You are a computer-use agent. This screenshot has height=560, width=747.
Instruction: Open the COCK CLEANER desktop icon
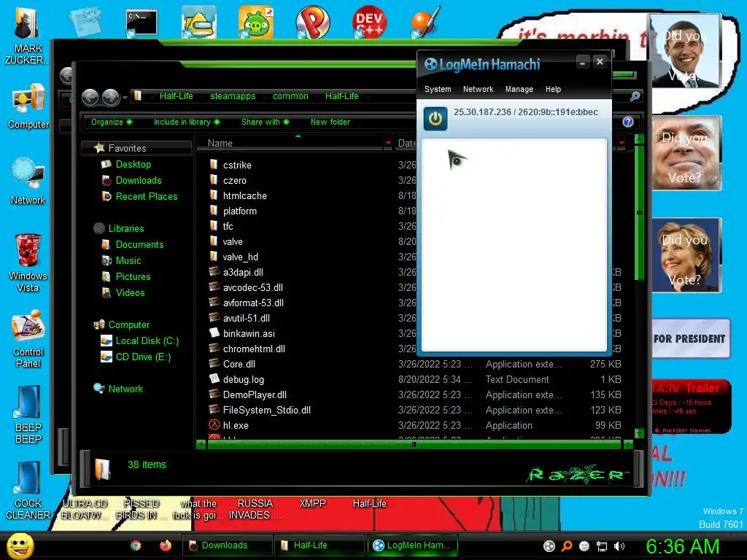tap(28, 491)
